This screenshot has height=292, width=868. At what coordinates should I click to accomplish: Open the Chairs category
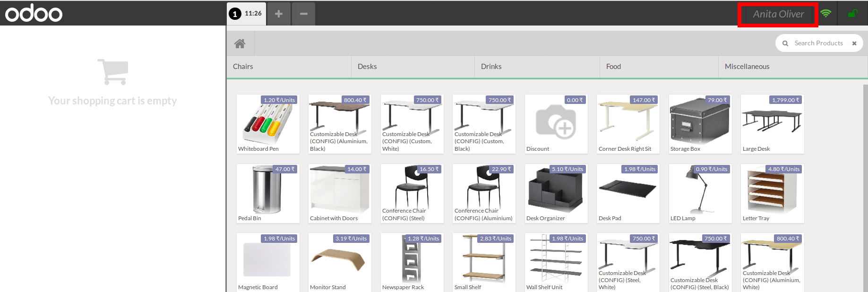click(x=243, y=67)
